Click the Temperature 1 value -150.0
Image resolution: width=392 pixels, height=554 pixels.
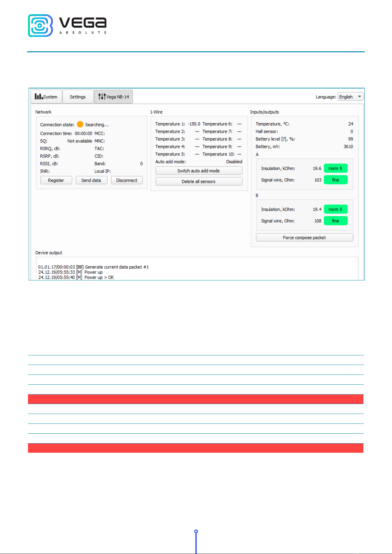(194, 124)
